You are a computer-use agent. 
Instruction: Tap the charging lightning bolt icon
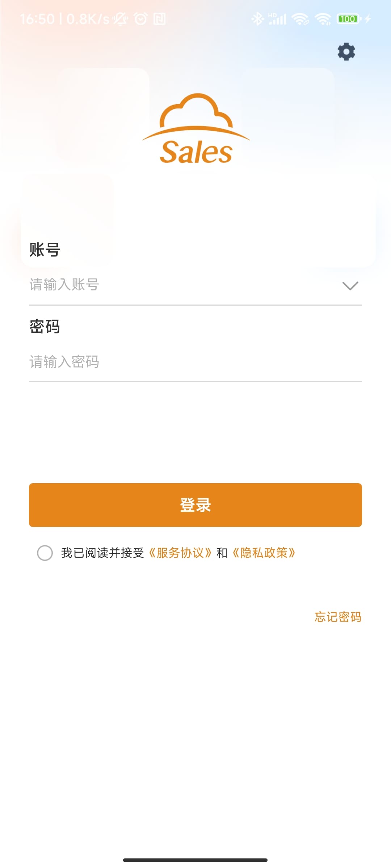368,19
